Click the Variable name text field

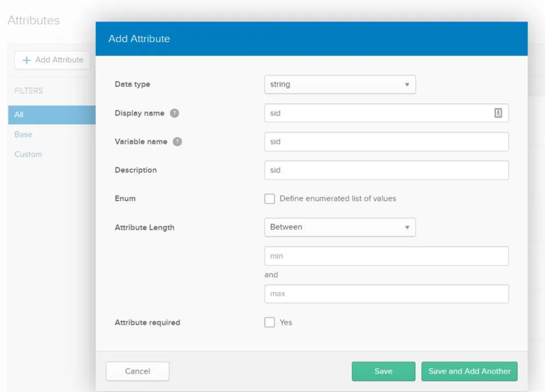pos(387,142)
